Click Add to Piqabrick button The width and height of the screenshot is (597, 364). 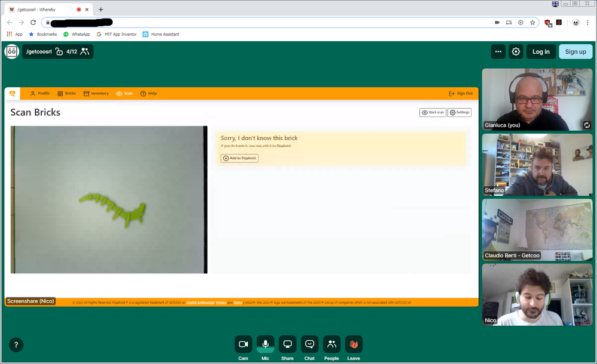[x=239, y=158]
